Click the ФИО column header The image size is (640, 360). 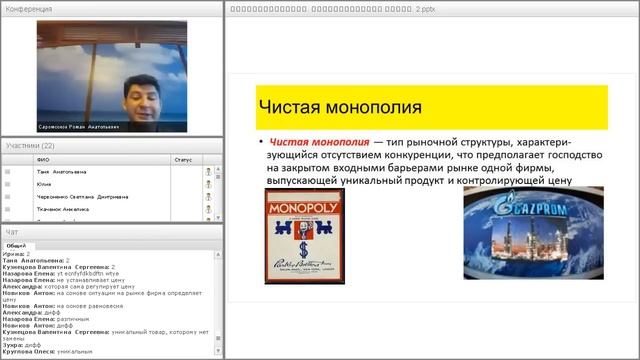(x=102, y=160)
